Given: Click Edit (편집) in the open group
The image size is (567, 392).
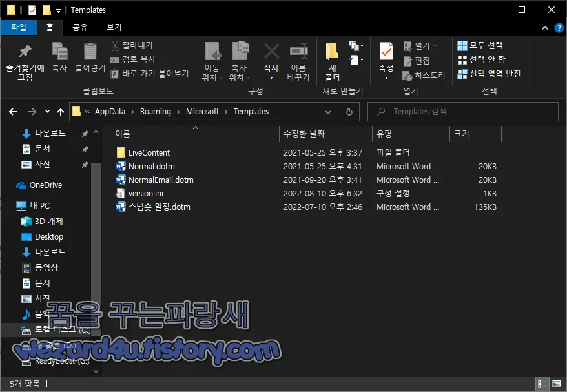Looking at the screenshot, I should pos(417,61).
